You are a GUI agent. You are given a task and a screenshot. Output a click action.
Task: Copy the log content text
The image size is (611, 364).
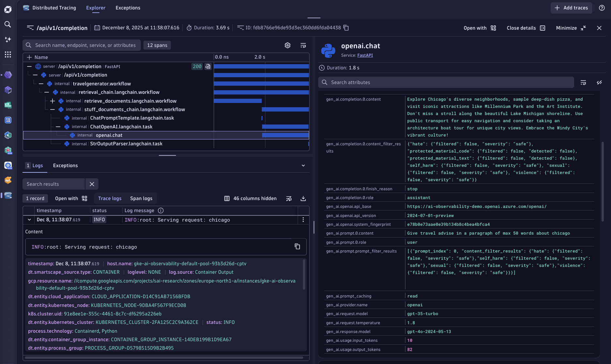coord(297,247)
